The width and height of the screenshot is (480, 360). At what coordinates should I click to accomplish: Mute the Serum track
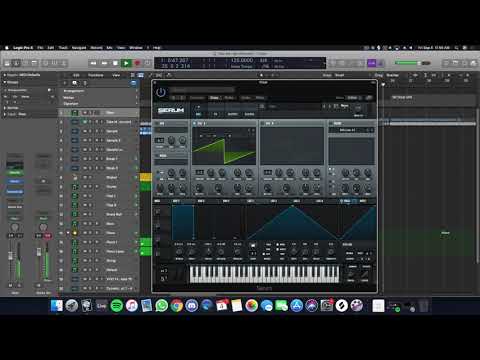click(85, 131)
